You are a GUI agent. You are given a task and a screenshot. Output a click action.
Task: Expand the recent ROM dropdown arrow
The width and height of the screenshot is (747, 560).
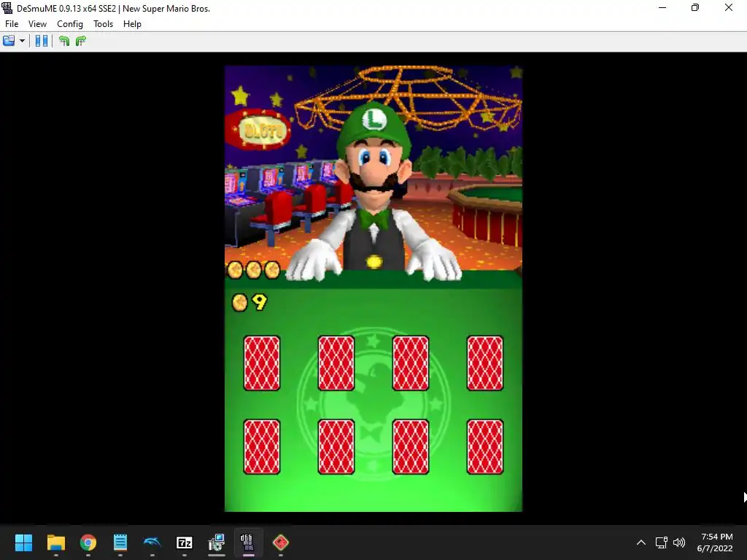click(x=22, y=41)
